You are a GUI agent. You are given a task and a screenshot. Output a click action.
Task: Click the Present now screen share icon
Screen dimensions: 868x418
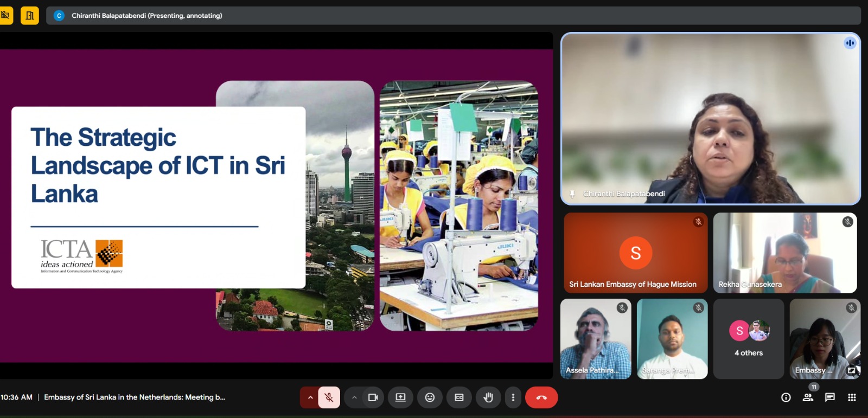coord(400,397)
